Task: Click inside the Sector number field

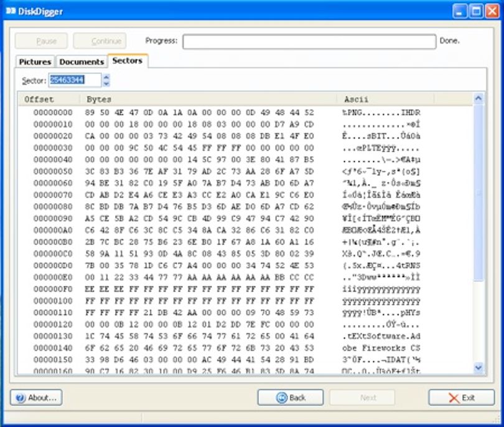Action: click(x=75, y=80)
